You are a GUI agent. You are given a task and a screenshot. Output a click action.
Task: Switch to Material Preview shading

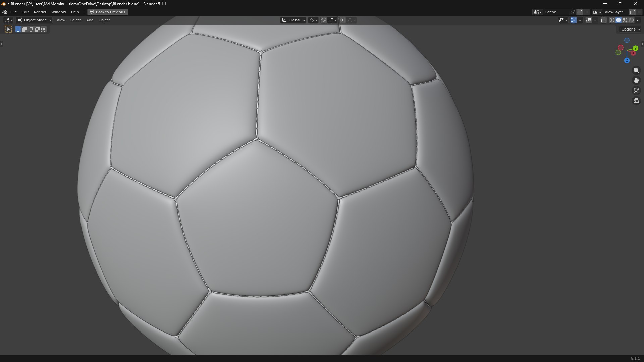point(625,20)
